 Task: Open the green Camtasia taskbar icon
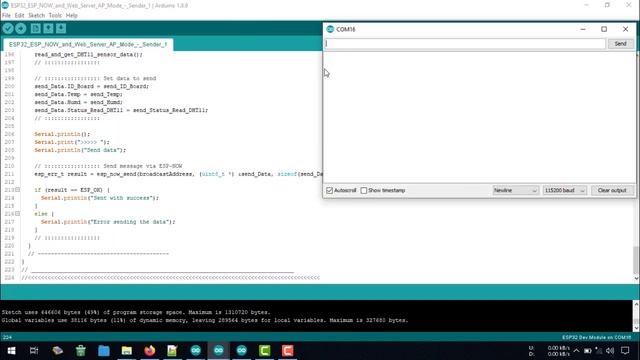click(264, 351)
